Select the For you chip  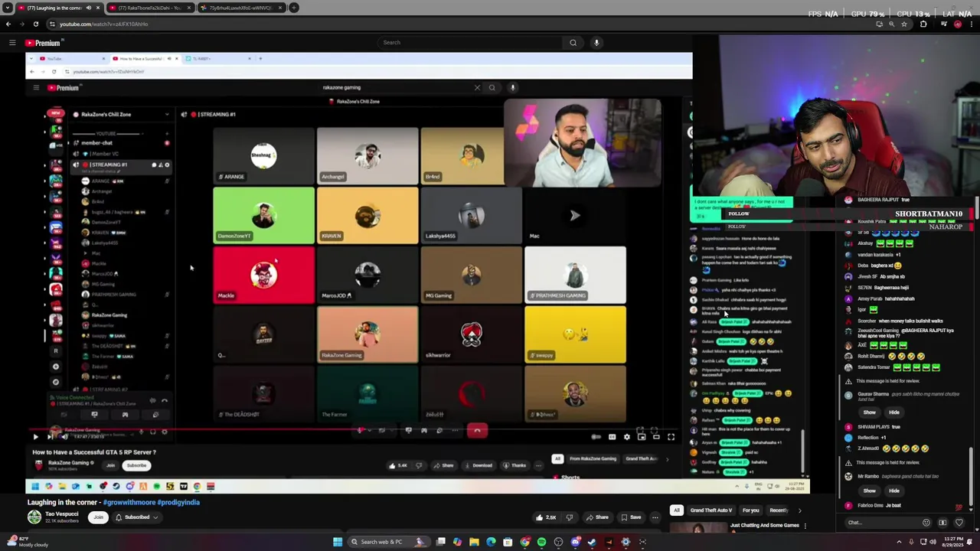750,510
